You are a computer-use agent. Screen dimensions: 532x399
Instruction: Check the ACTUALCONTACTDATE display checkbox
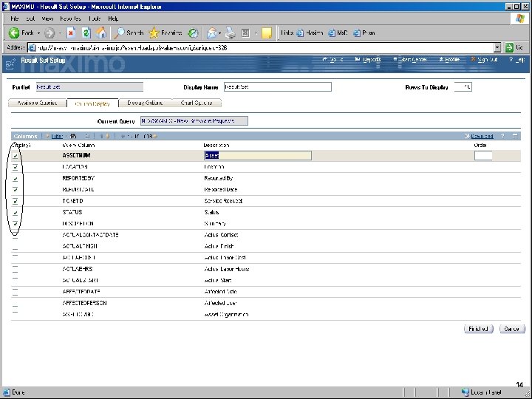[16, 236]
